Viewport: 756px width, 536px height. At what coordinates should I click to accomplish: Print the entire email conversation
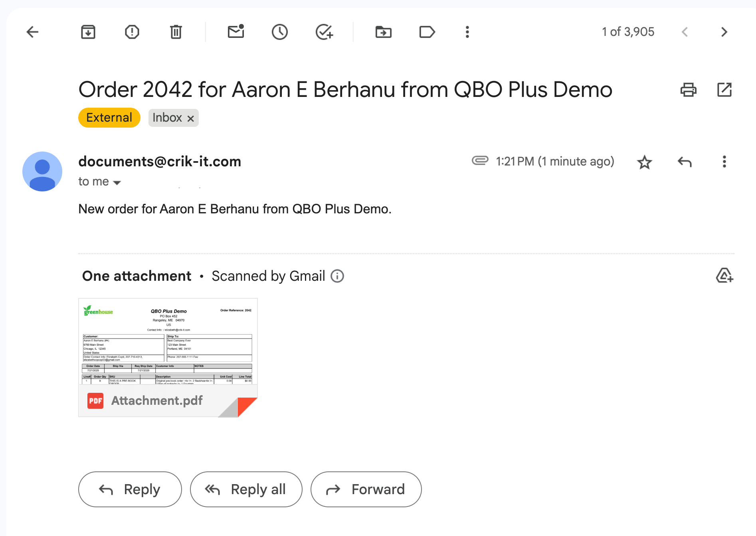[688, 90]
